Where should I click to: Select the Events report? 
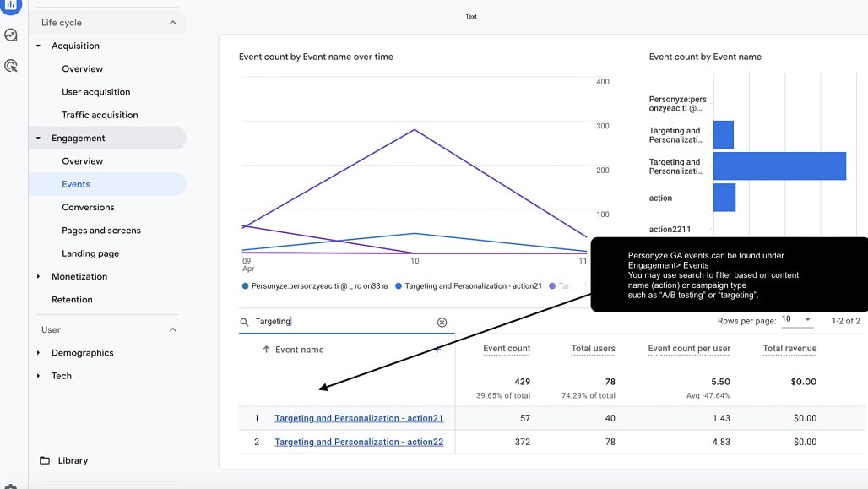pos(76,184)
